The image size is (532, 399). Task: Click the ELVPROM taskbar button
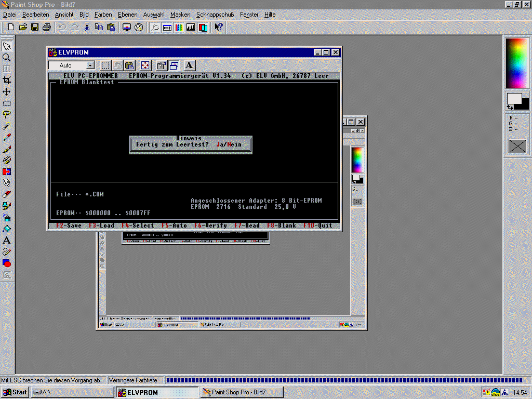(x=157, y=392)
